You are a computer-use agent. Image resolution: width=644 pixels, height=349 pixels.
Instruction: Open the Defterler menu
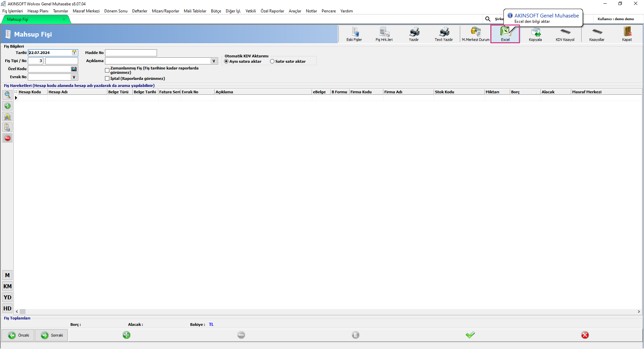tap(140, 11)
